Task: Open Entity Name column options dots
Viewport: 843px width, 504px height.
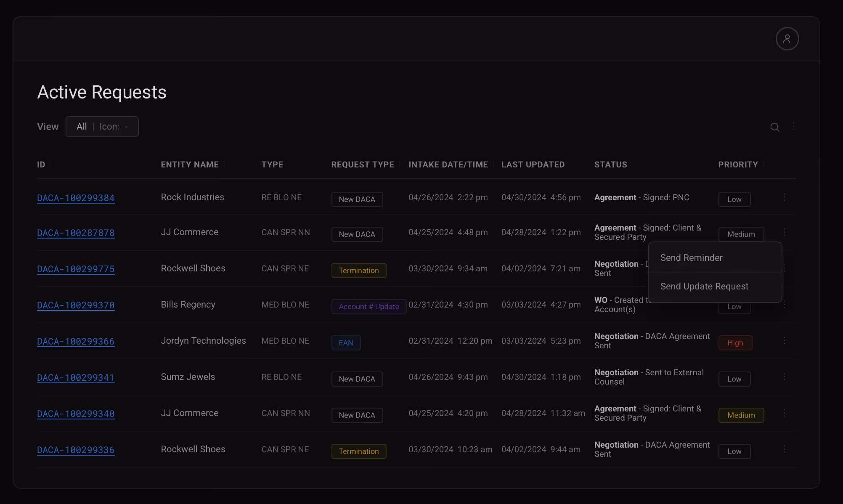Action: pyautogui.click(x=224, y=164)
